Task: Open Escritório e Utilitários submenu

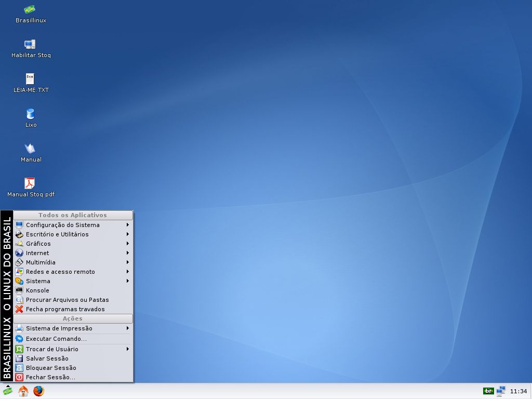Action: (73, 234)
